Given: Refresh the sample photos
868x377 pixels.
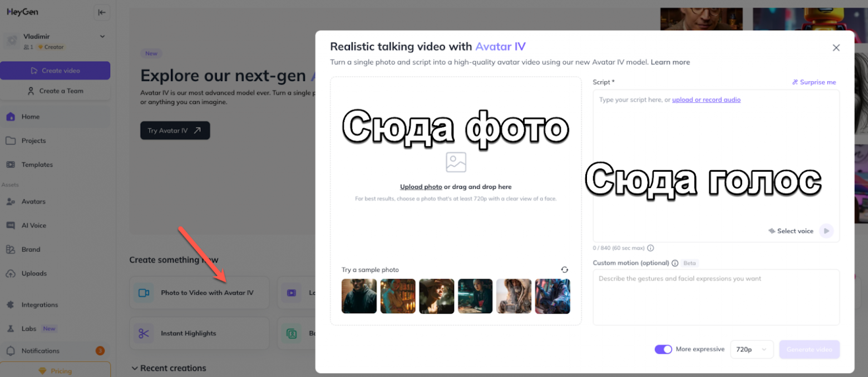Looking at the screenshot, I should click(564, 270).
